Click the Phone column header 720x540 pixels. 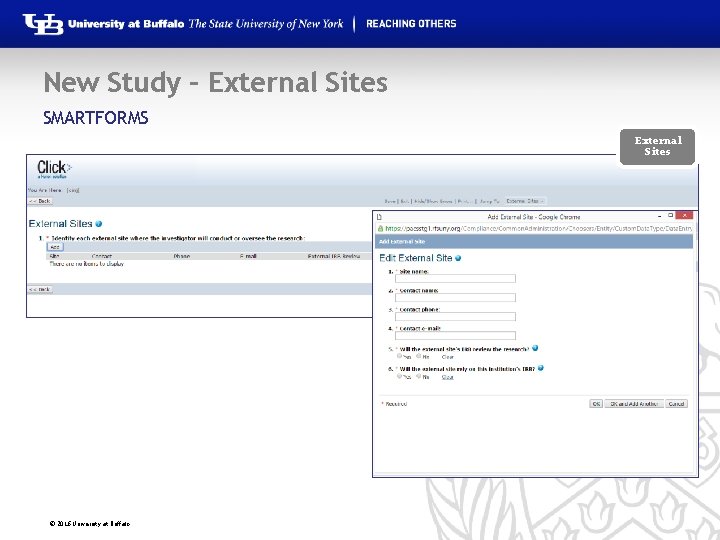[x=182, y=256]
